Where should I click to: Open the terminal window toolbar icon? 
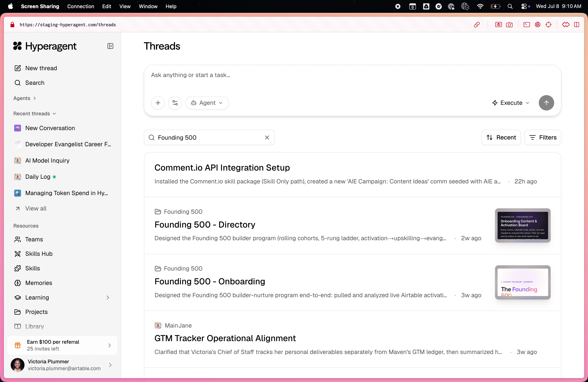pos(527,25)
